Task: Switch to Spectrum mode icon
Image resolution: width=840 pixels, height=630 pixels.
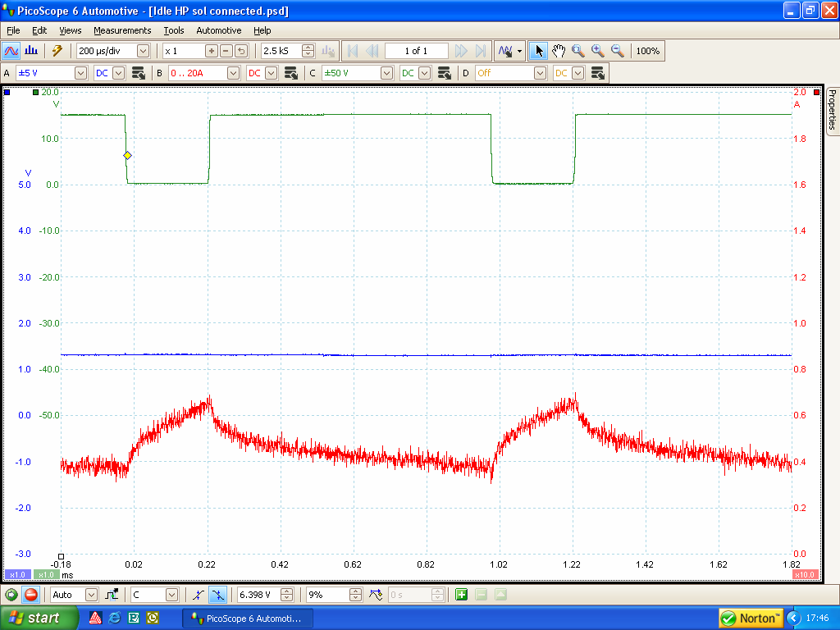Action: (x=31, y=51)
